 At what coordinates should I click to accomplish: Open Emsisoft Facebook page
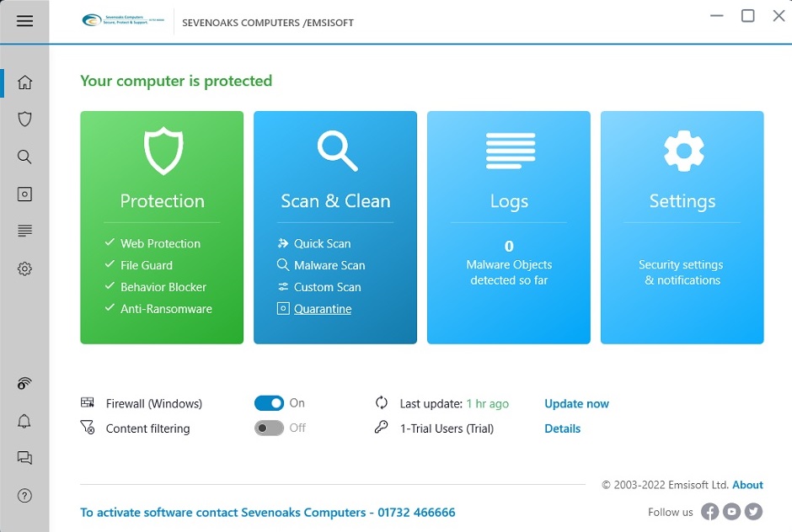pos(709,512)
